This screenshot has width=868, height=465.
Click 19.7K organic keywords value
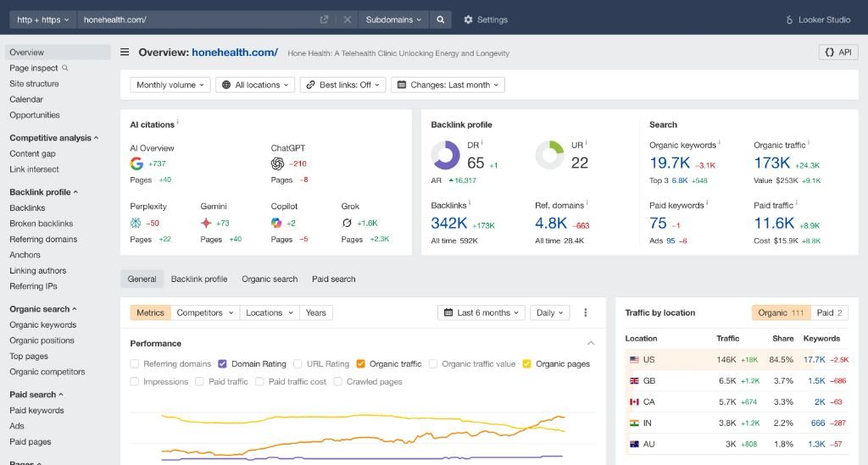[670, 163]
